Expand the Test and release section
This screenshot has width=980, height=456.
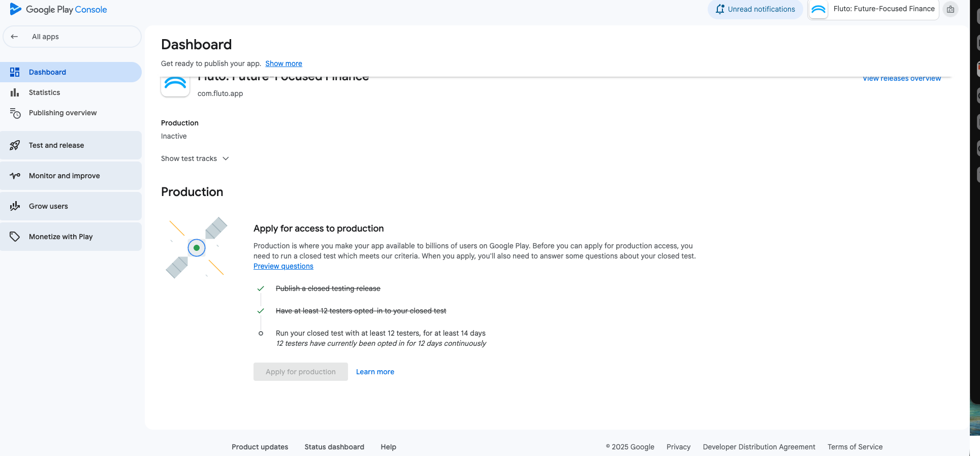click(71, 145)
